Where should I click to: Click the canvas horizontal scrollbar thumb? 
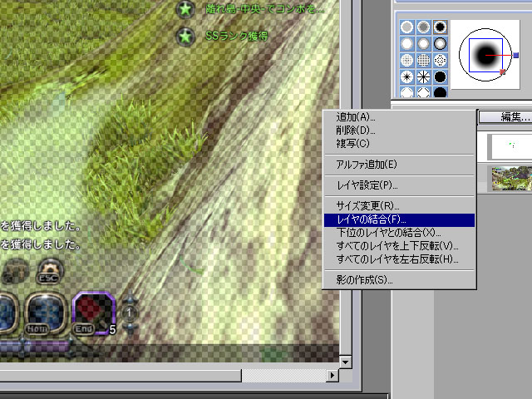click(x=120, y=375)
